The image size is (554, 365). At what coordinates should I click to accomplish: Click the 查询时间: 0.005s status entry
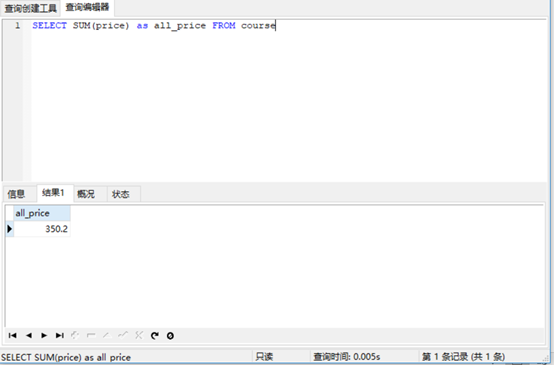347,357
